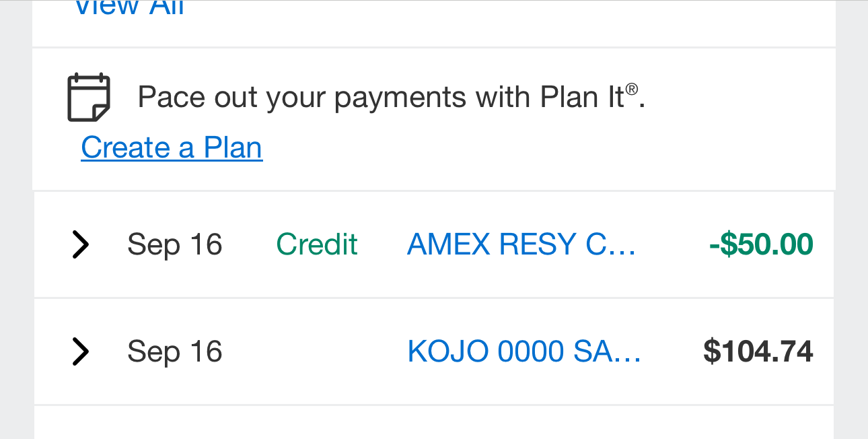Click the $104.74 charge amount
The height and width of the screenshot is (439, 868).
(758, 351)
